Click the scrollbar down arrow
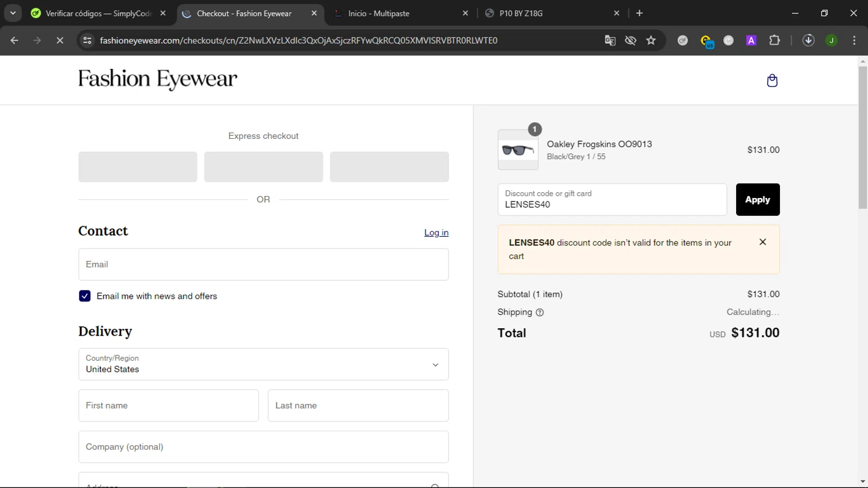The width and height of the screenshot is (868, 488). [863, 482]
